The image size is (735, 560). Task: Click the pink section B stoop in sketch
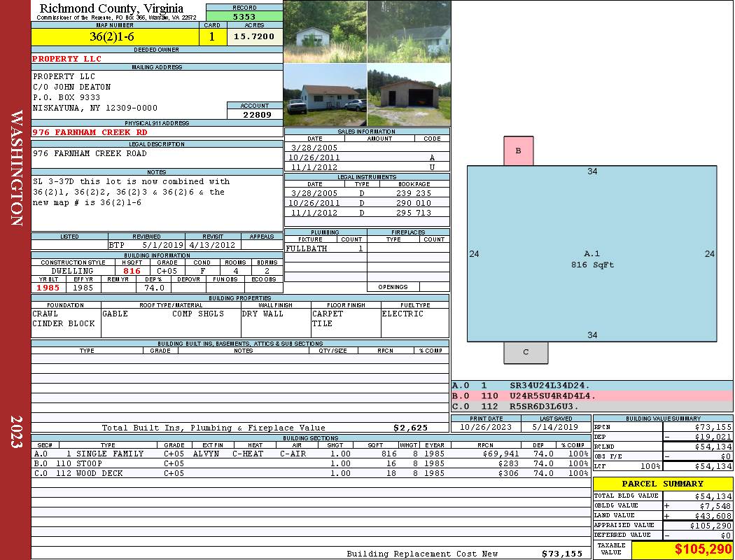[x=518, y=150]
